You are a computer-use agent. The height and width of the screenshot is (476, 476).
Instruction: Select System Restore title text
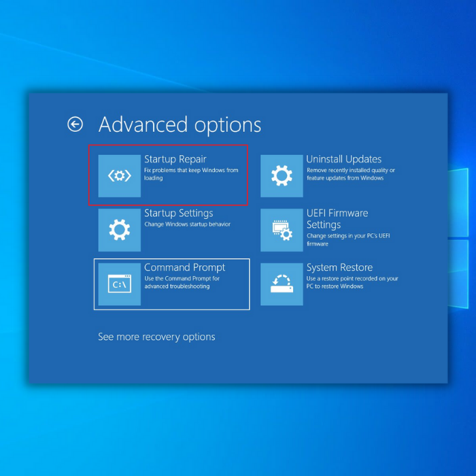coord(339,267)
